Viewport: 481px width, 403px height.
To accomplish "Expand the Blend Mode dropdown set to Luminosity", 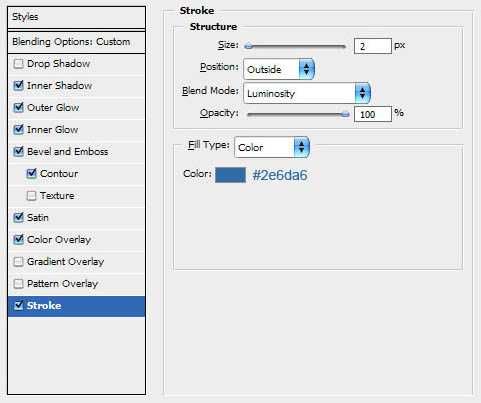I will click(x=307, y=93).
